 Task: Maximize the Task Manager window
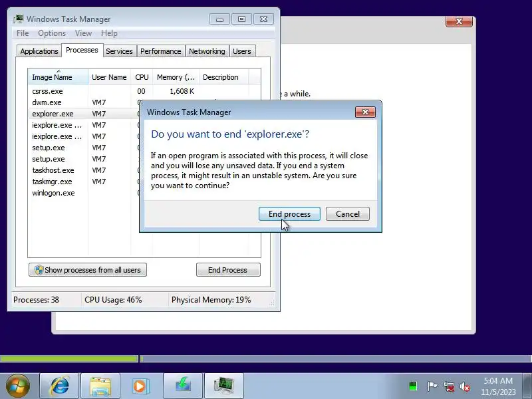pyautogui.click(x=241, y=19)
